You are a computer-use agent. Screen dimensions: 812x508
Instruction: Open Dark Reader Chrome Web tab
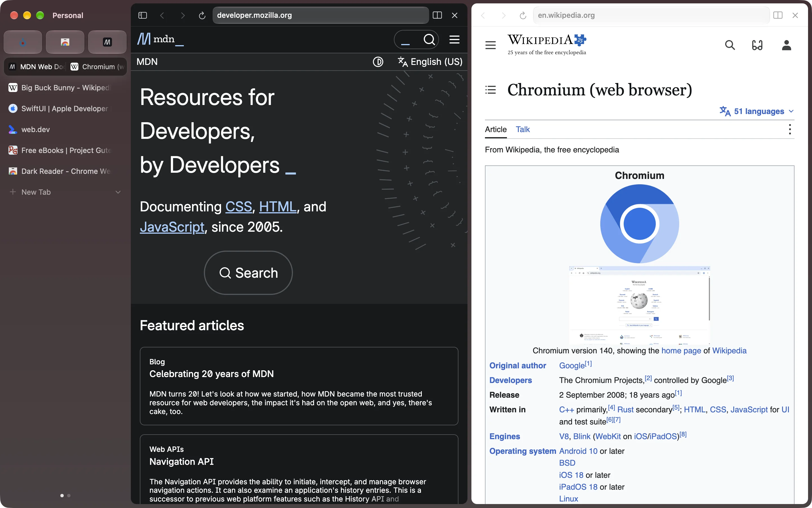(x=65, y=171)
